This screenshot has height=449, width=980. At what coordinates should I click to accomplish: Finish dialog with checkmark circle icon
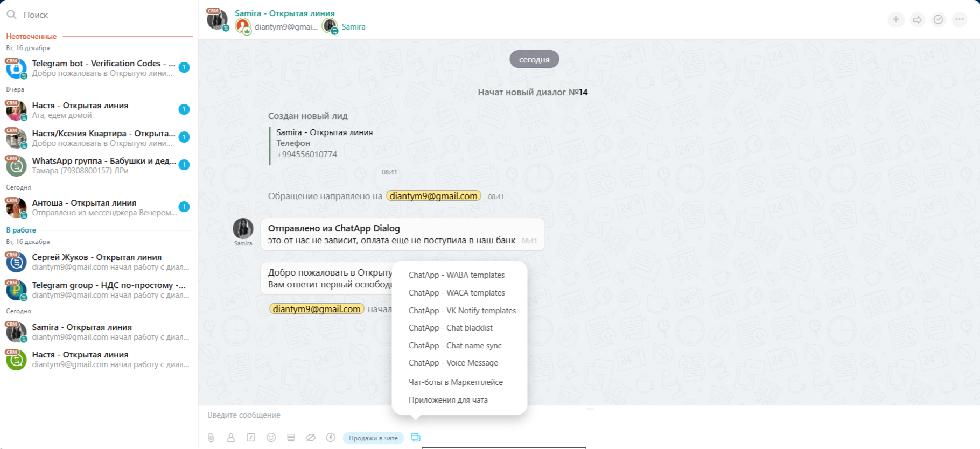[939, 20]
